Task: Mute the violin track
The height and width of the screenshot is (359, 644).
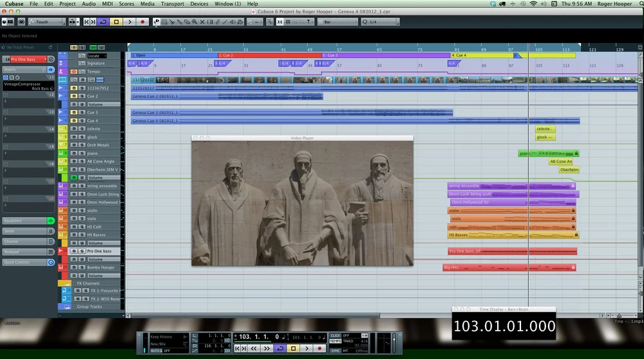Action: pos(74,210)
